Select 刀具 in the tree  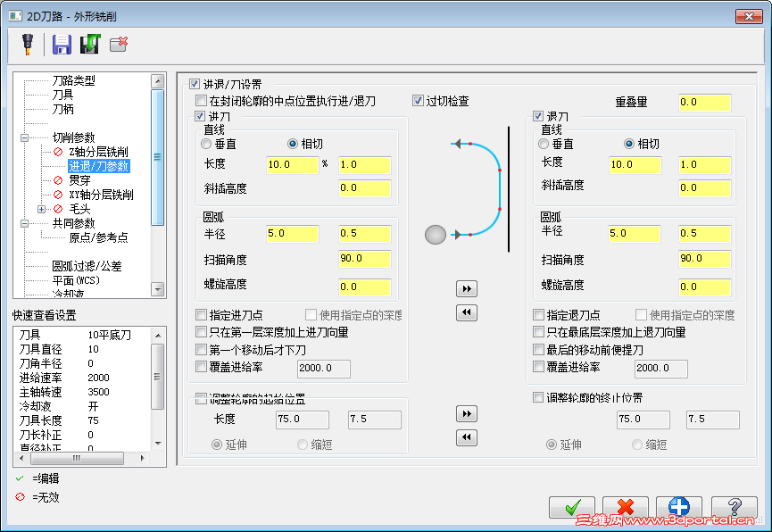tap(63, 95)
